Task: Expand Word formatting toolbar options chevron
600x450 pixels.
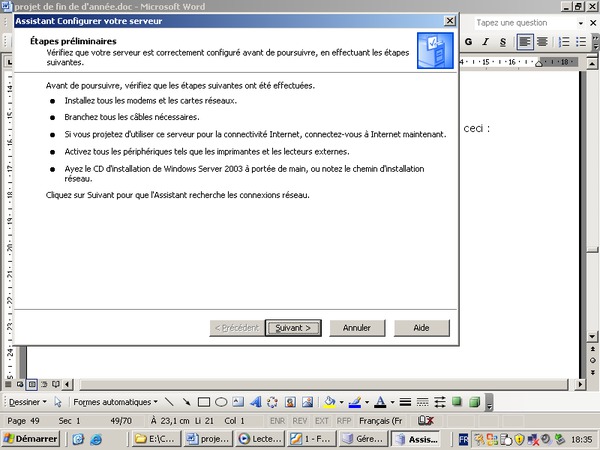Action: coord(595,42)
